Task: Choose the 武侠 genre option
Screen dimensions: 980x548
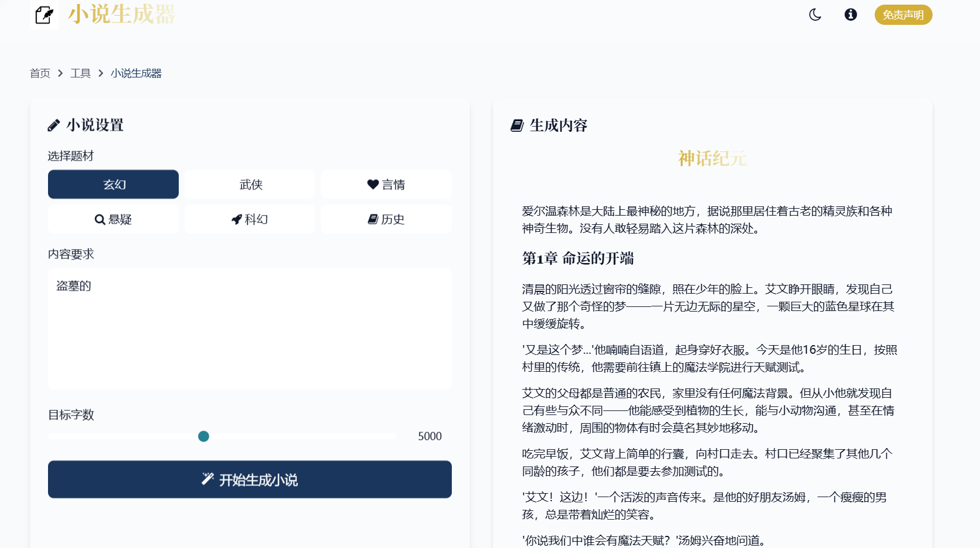Action: coord(250,184)
